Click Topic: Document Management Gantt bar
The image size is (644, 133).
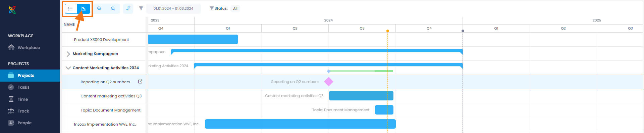coord(384,110)
